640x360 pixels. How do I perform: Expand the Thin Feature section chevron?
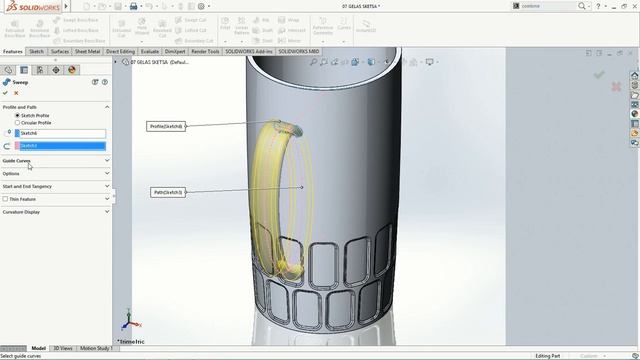click(x=107, y=199)
